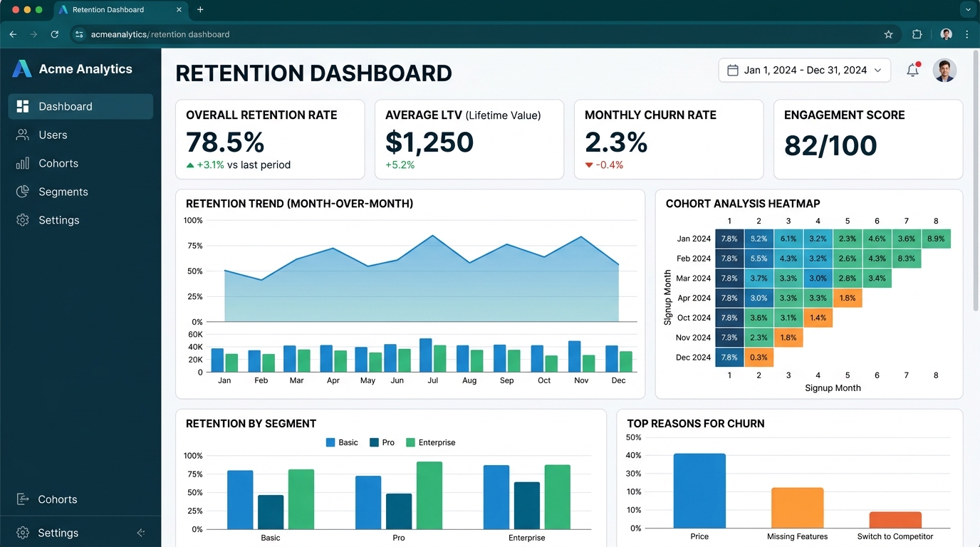Open Users in the sidebar
Image resolution: width=980 pixels, height=547 pixels.
[80, 135]
